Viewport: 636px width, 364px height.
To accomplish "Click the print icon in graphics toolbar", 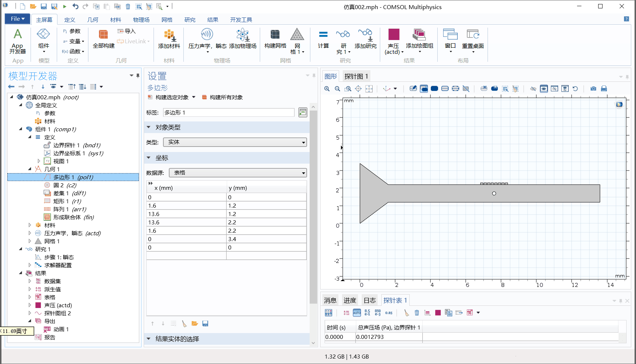I will point(604,89).
